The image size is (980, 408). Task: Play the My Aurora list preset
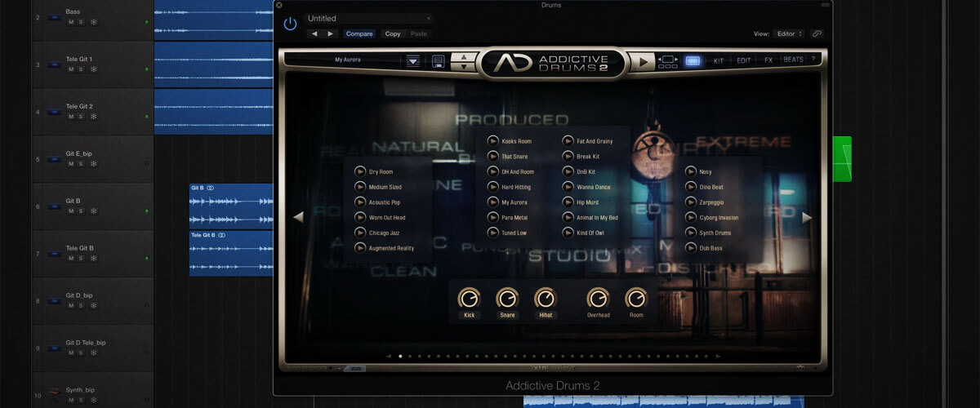coord(493,202)
